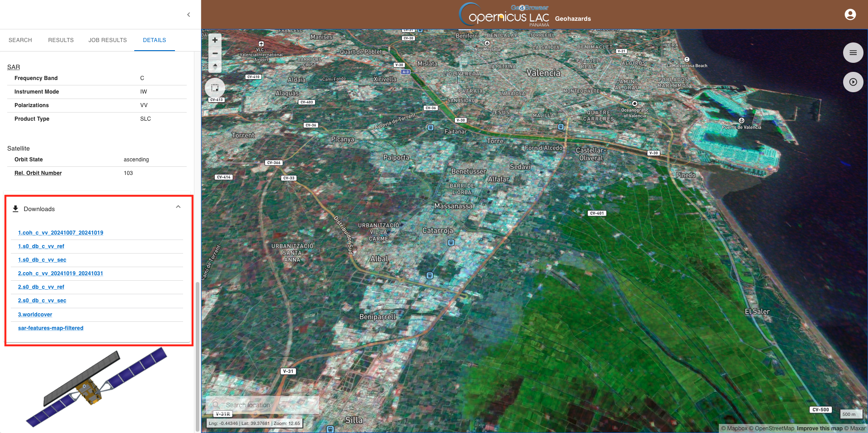Download the 3.worldcover file

[35, 315]
